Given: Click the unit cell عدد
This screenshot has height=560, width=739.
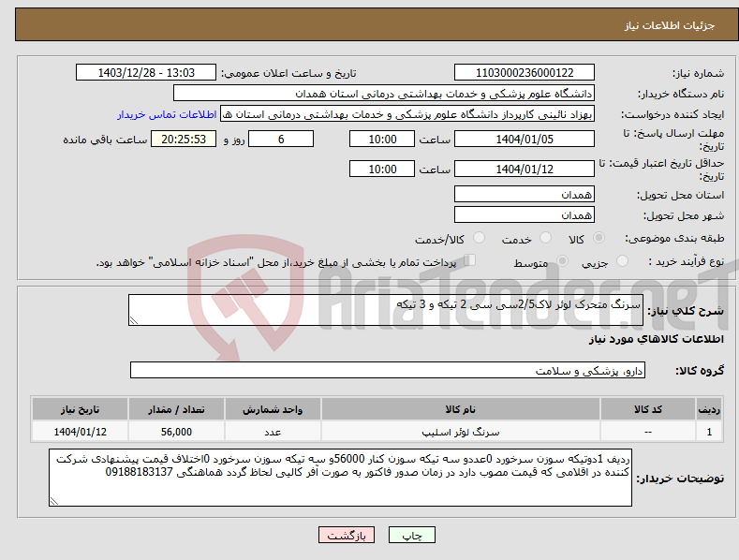Looking at the screenshot, I should [273, 432].
